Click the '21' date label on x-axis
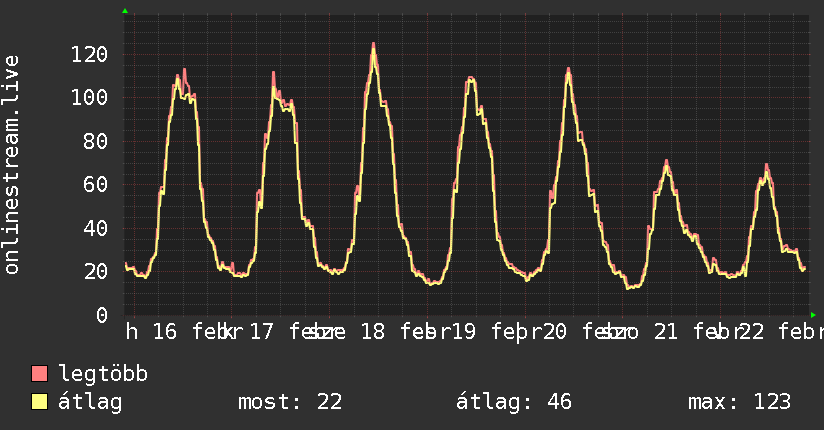 [x=666, y=332]
